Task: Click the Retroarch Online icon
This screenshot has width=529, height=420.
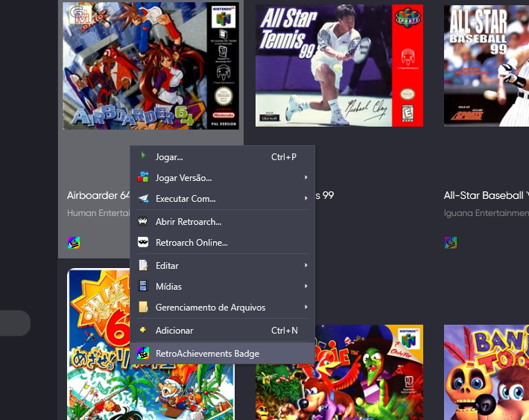Action: (x=143, y=242)
